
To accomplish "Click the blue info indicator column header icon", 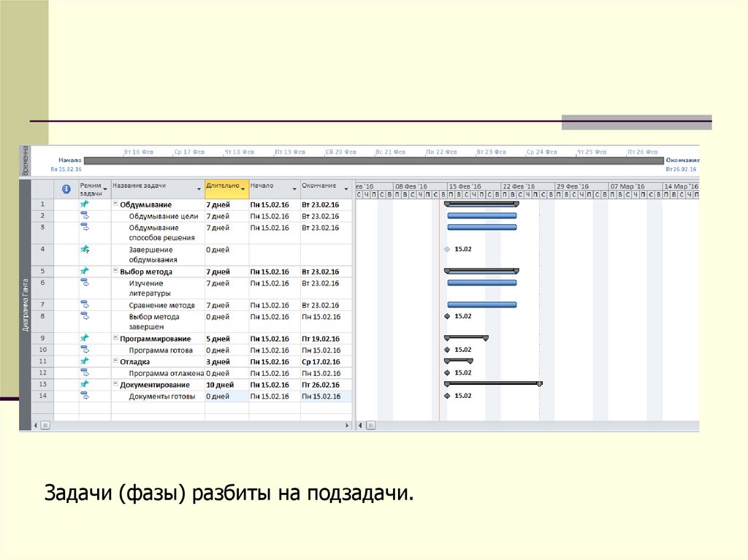I will tap(66, 188).
